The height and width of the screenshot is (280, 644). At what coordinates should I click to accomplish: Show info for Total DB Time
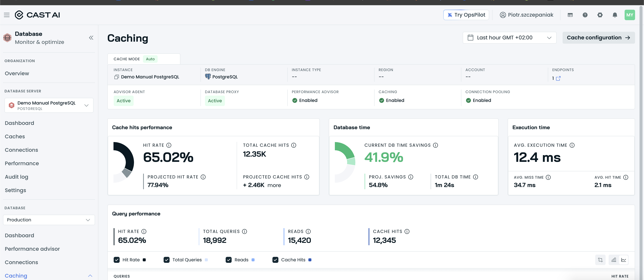pyautogui.click(x=476, y=177)
